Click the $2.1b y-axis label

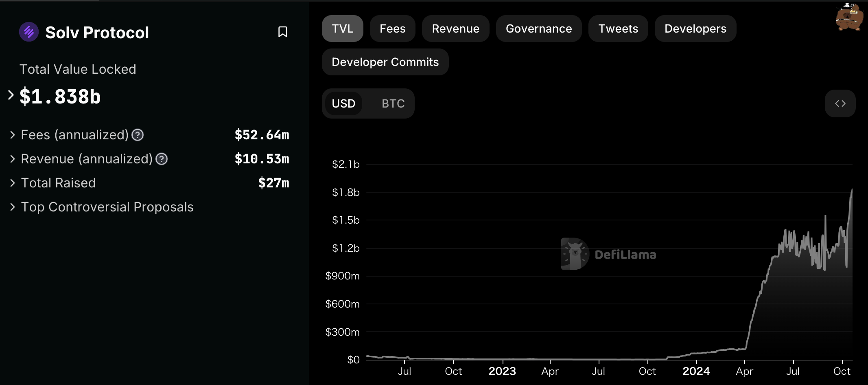click(346, 164)
